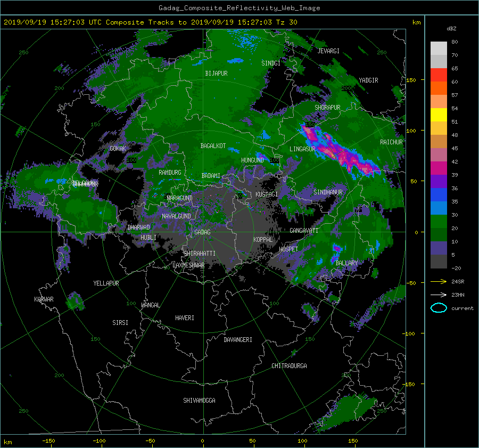Click the HAVERI city label
The width and height of the screenshot is (479, 448).
tap(185, 318)
